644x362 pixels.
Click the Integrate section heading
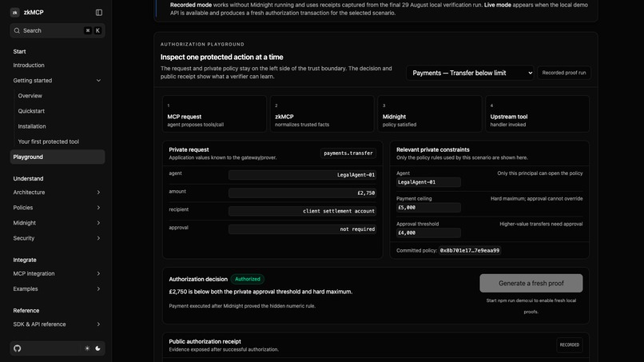(x=25, y=260)
